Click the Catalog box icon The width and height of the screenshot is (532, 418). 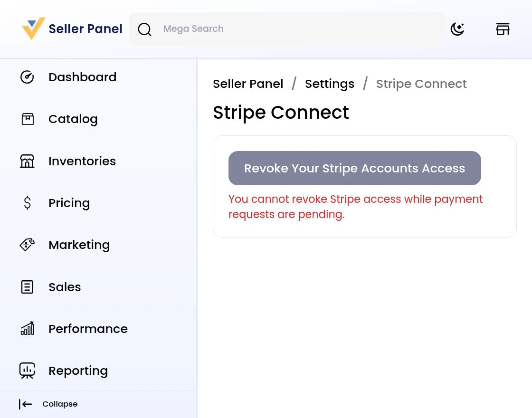click(28, 119)
